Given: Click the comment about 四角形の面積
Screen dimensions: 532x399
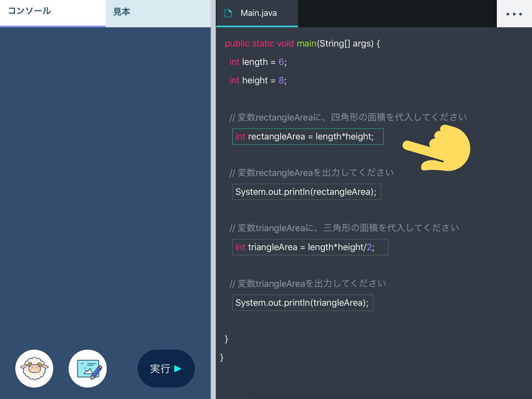Looking at the screenshot, I should 348,117.
